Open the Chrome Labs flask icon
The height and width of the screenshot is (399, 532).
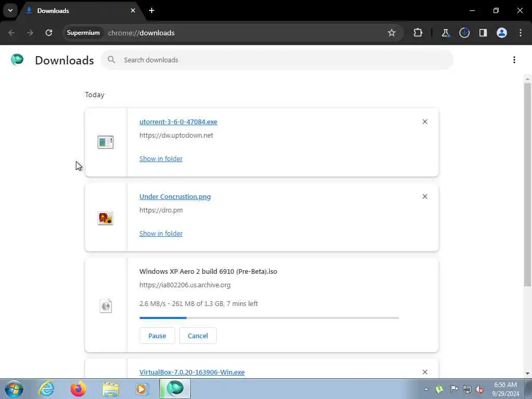click(x=445, y=33)
